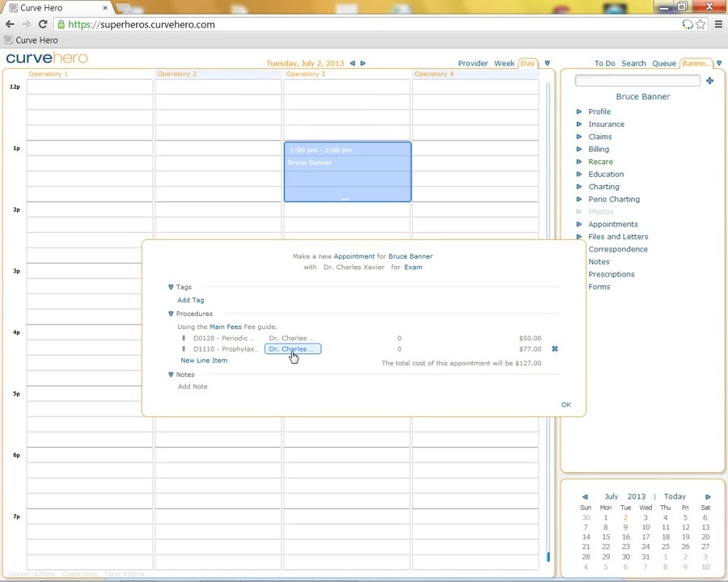Collapse the Tags section
The image size is (728, 582).
171,287
